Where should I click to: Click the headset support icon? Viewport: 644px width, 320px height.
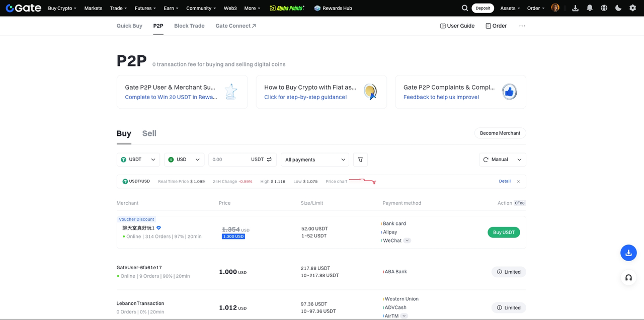[628, 277]
